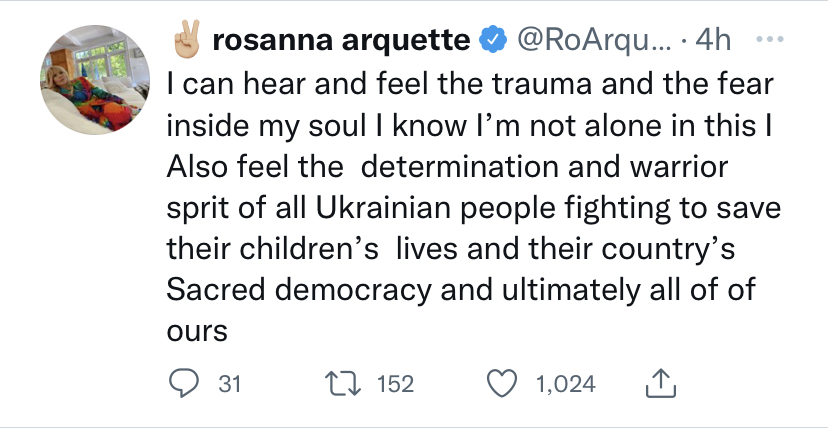The image size is (828, 437).
Task: Click the reply count 31
Action: point(230,384)
